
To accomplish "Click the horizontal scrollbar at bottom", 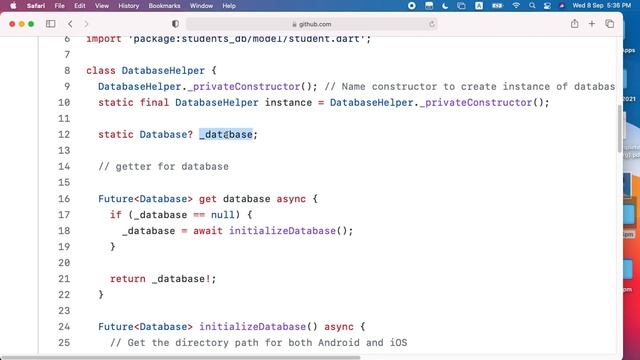I will coord(180,358).
